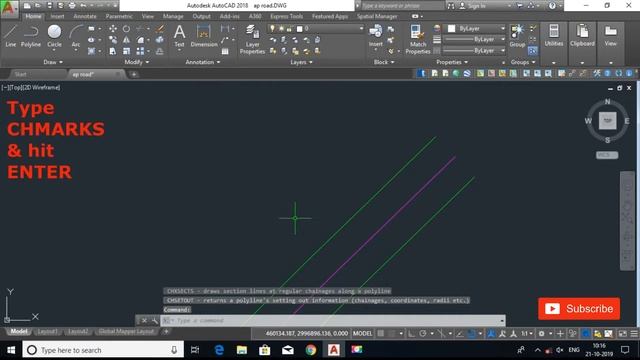Viewport: 640px width, 360px height.
Task: Click the customize command line wrench icon
Action: [155, 321]
